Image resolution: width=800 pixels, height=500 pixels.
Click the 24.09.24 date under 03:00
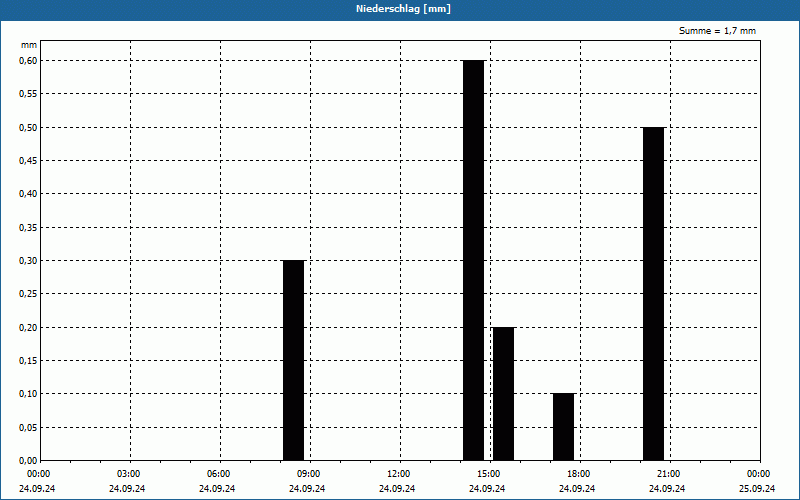coord(127,489)
